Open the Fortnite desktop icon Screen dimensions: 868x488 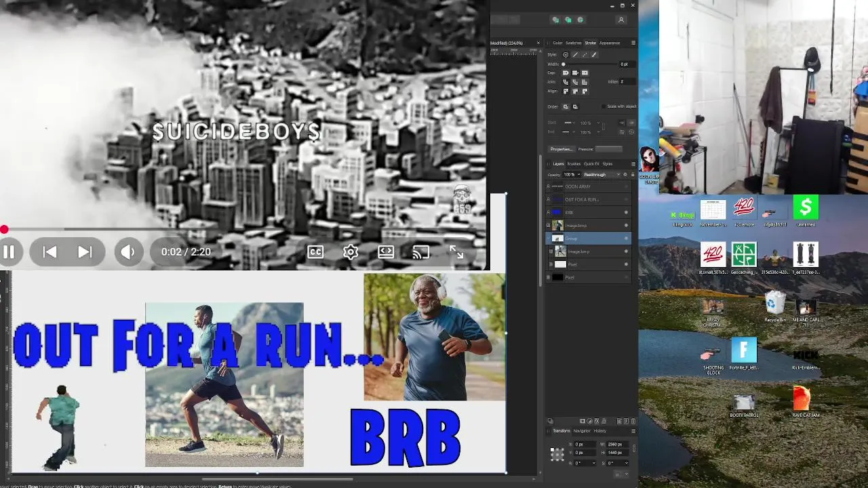coord(744,354)
